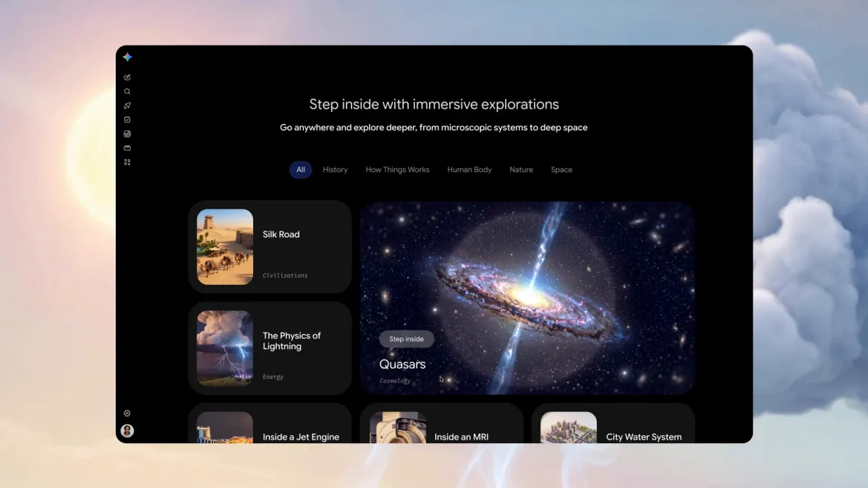Switch to the Space category tab
The image size is (868, 488).
[x=561, y=170]
